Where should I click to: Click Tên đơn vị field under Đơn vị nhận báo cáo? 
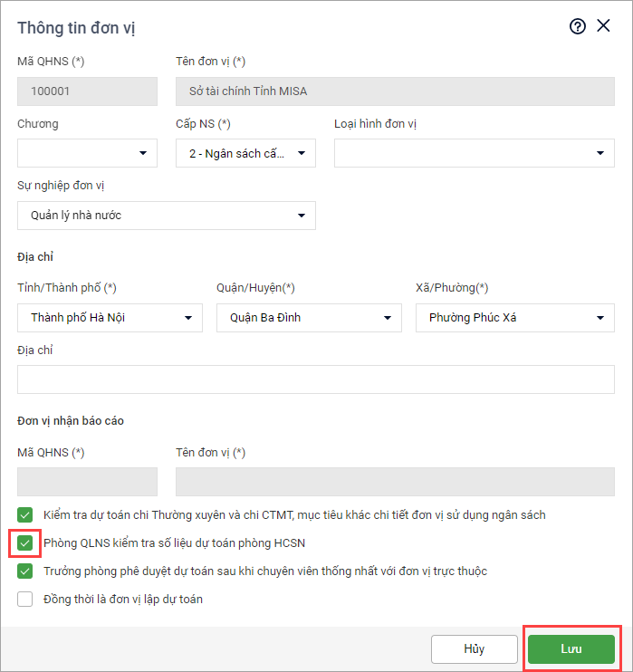click(x=395, y=482)
